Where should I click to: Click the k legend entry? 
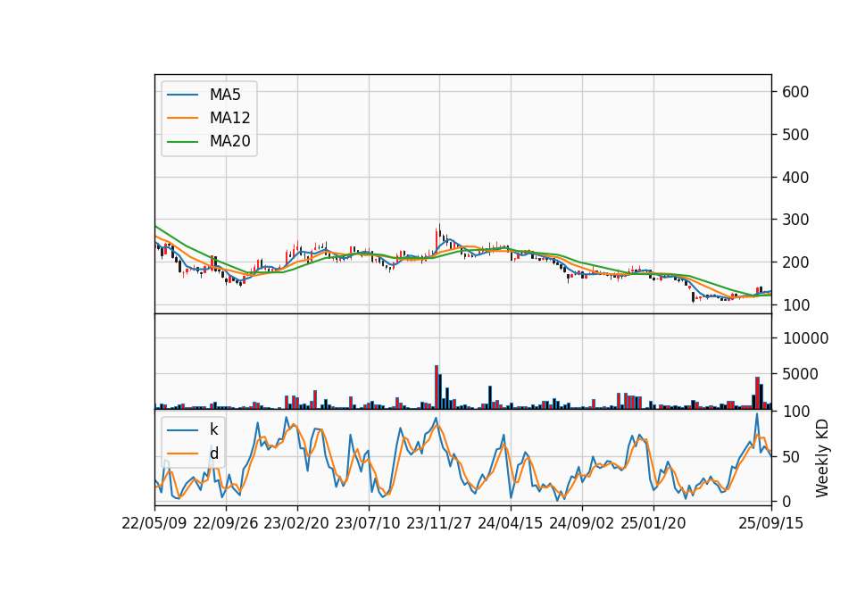pos(213,429)
